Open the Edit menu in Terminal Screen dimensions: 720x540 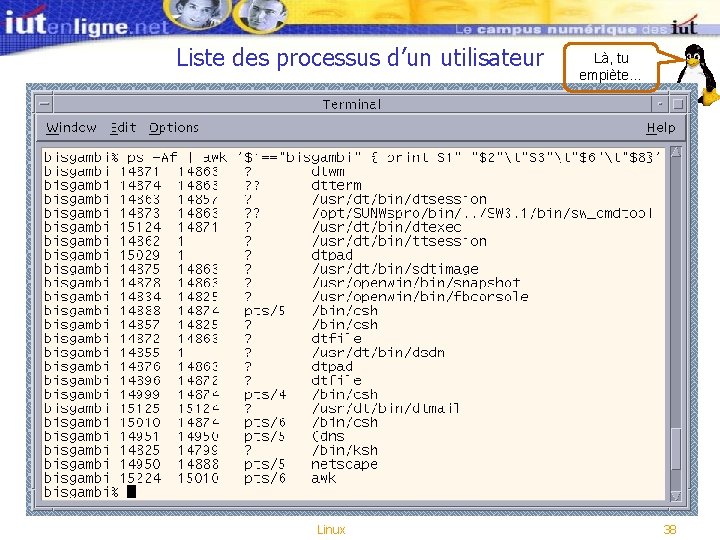(x=123, y=127)
